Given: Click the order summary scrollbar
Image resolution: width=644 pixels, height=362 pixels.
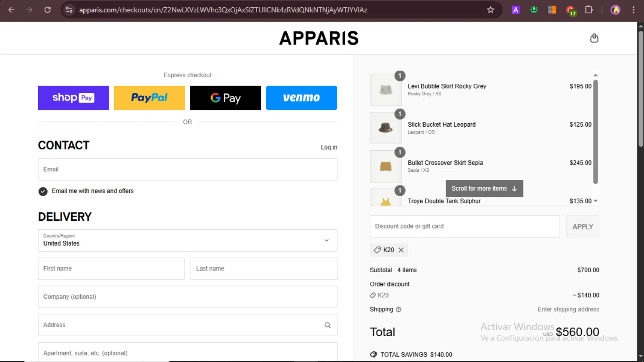Looking at the screenshot, I should coord(595,132).
